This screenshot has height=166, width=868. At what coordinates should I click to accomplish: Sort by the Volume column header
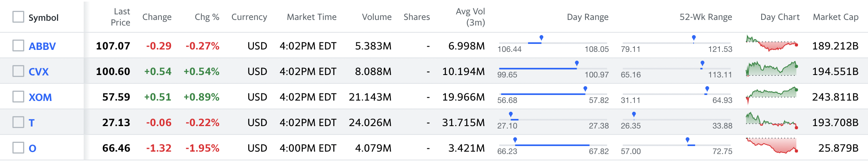(x=377, y=17)
